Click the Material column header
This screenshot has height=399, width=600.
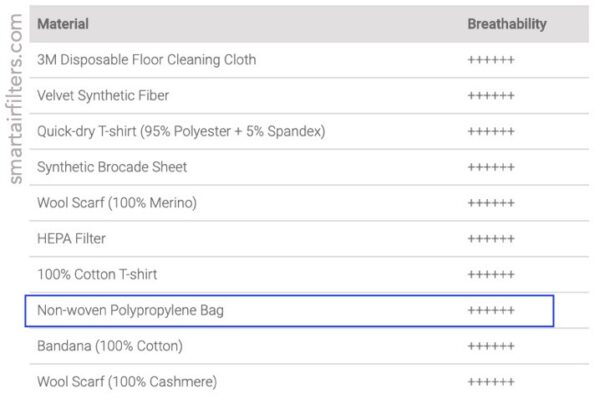tap(63, 24)
